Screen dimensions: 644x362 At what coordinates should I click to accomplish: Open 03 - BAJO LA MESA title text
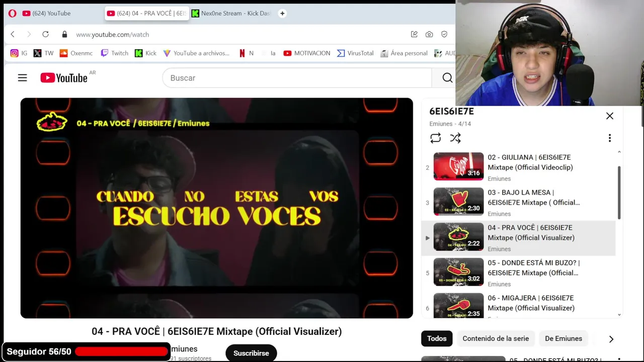(x=534, y=198)
